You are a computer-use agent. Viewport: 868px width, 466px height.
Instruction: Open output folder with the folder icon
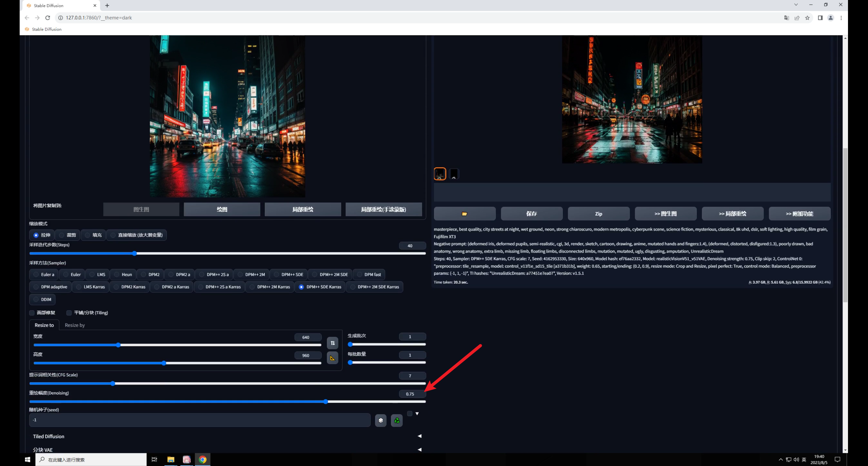pyautogui.click(x=464, y=214)
